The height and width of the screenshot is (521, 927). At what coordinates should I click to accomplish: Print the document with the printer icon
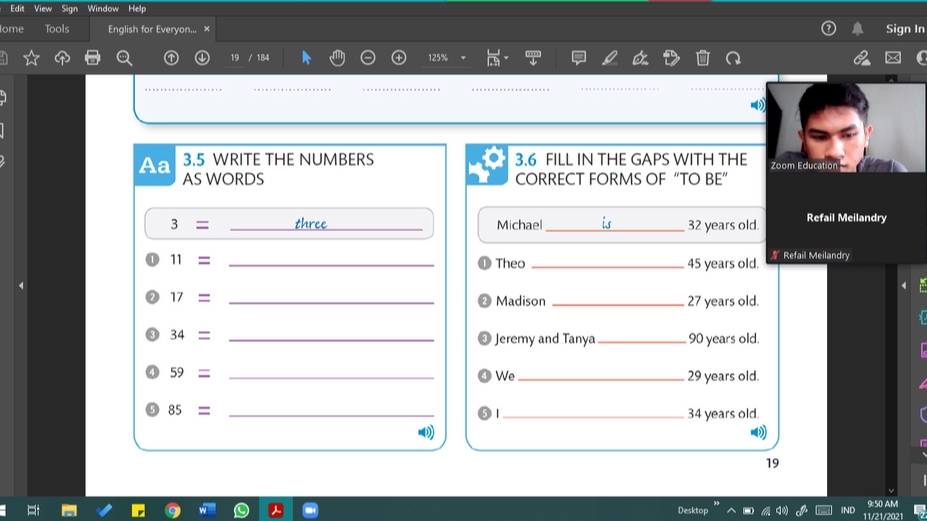pos(93,58)
